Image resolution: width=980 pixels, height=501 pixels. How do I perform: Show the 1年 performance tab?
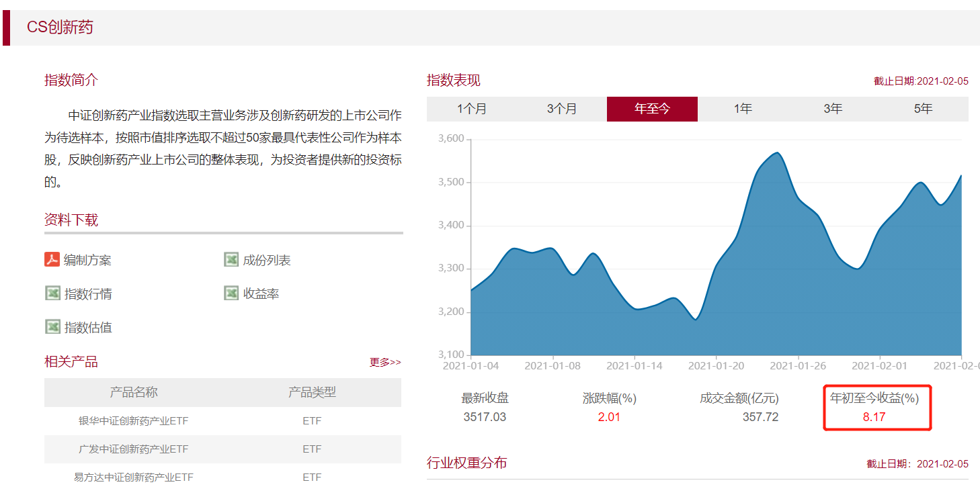pos(743,109)
